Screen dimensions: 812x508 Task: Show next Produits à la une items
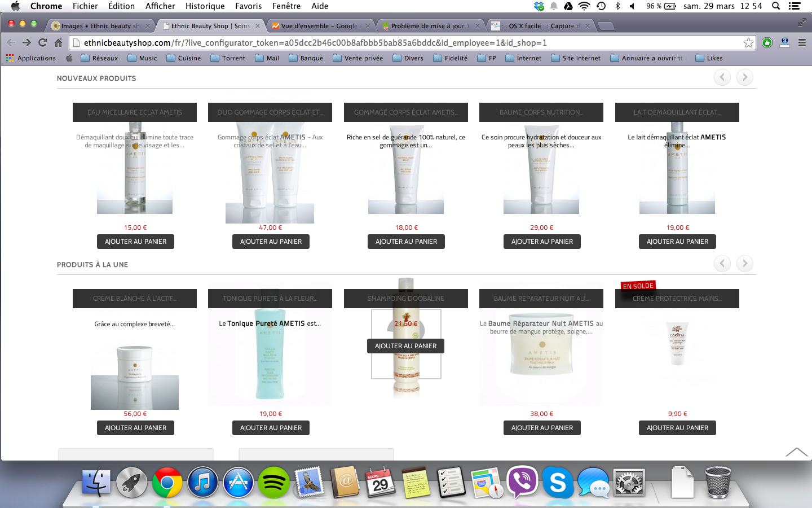click(x=745, y=264)
